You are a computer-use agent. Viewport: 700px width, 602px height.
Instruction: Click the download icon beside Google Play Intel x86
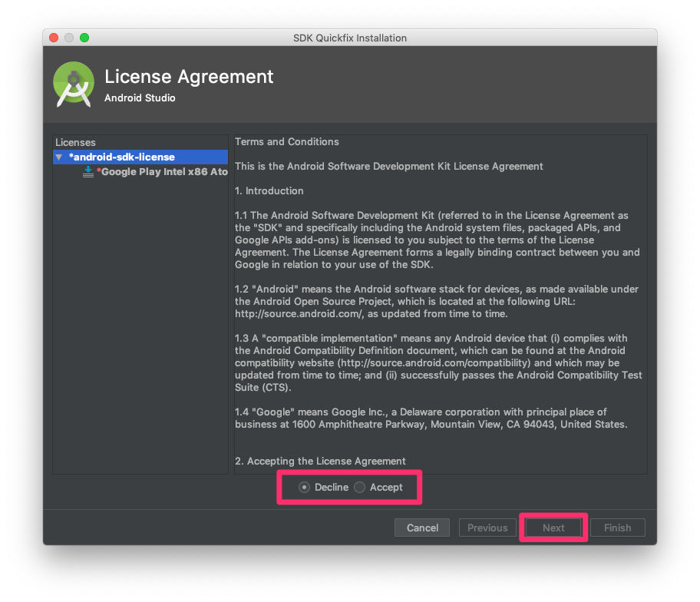tap(88, 172)
